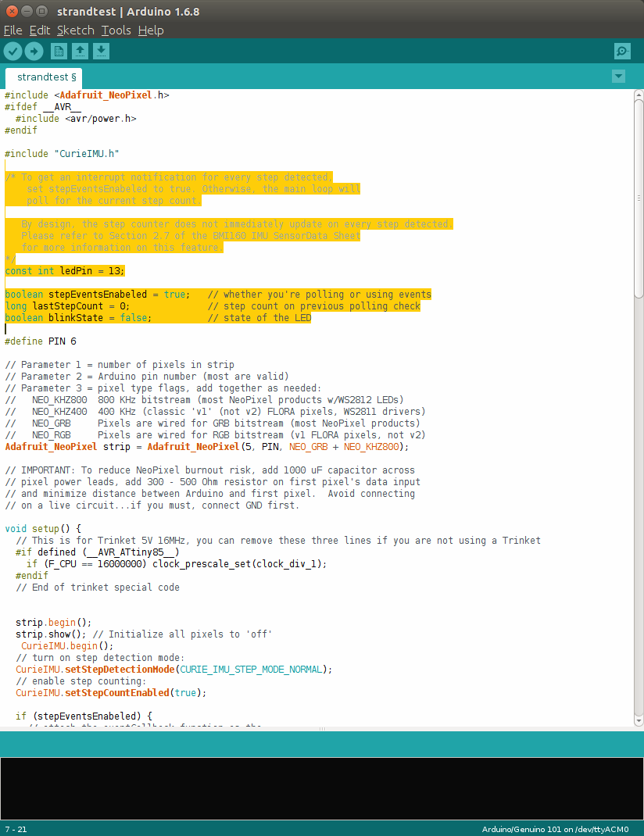Open the Sketch menu
The width and height of the screenshot is (644, 836).
click(76, 30)
